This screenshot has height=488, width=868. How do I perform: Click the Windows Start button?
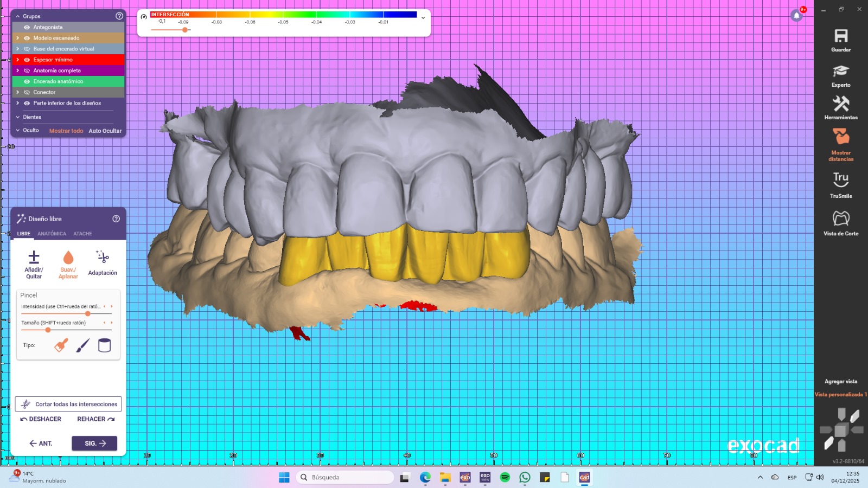click(284, 477)
